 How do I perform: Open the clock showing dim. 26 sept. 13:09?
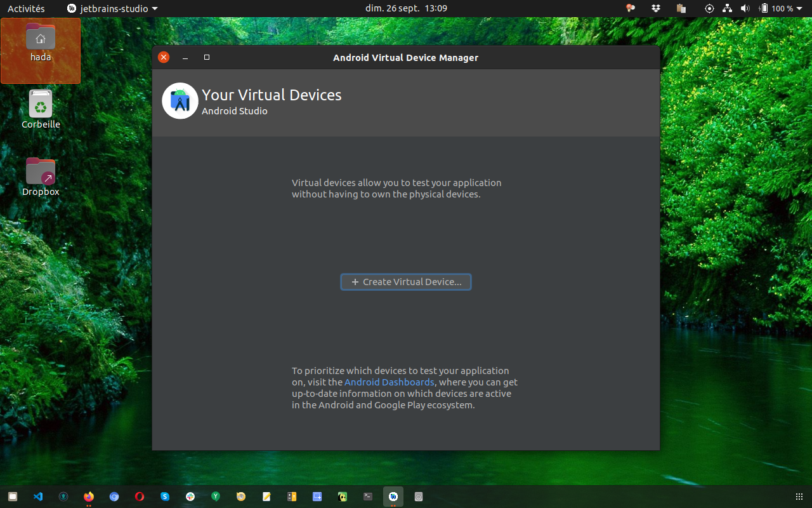[x=406, y=8]
